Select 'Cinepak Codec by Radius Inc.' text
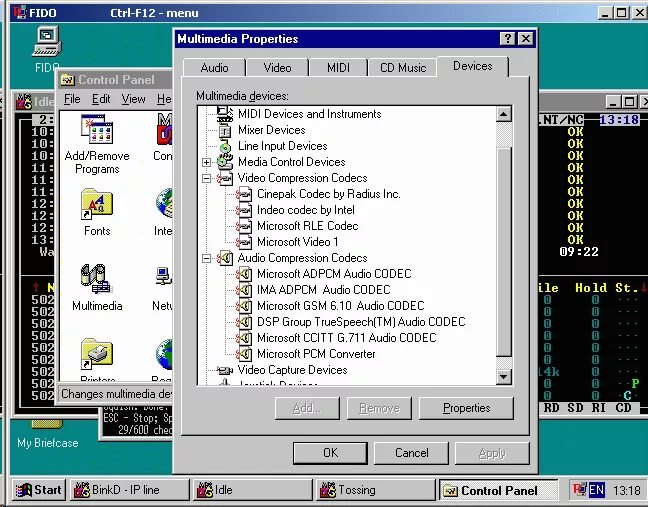The image size is (648, 507). coord(329,194)
